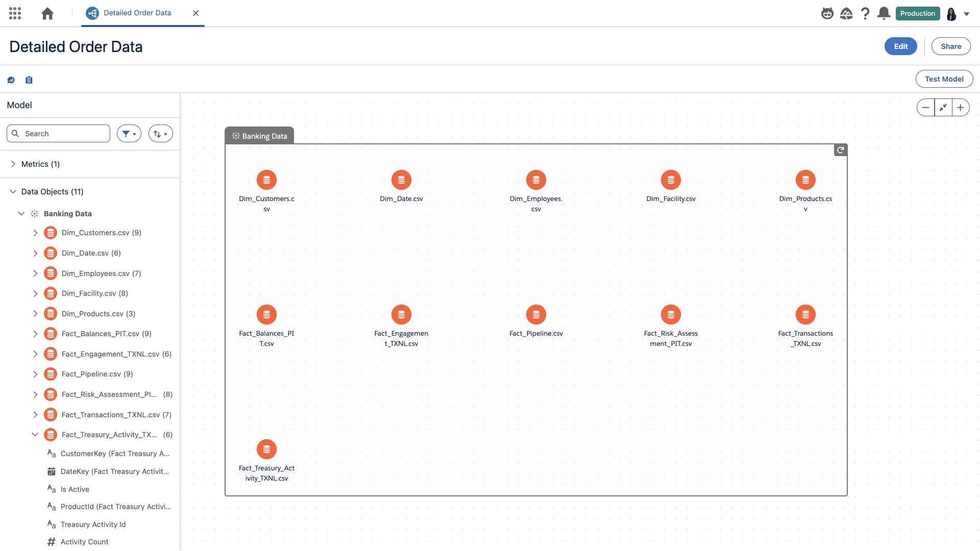
Task: Refresh the Banking Data container
Action: coord(840,150)
